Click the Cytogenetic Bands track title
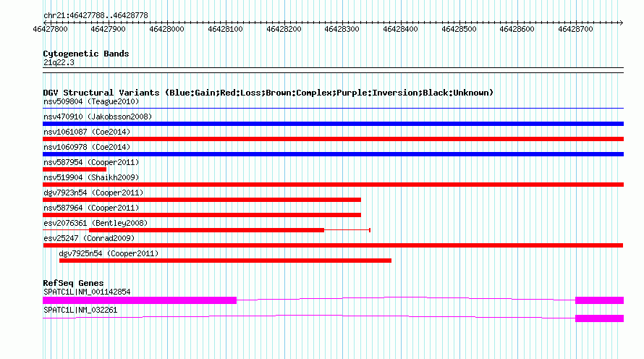 pyautogui.click(x=86, y=54)
